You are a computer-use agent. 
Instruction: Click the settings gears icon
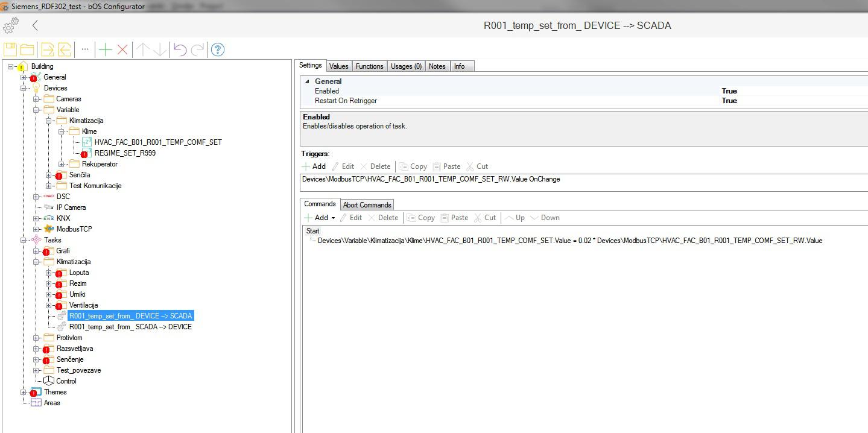[x=11, y=26]
